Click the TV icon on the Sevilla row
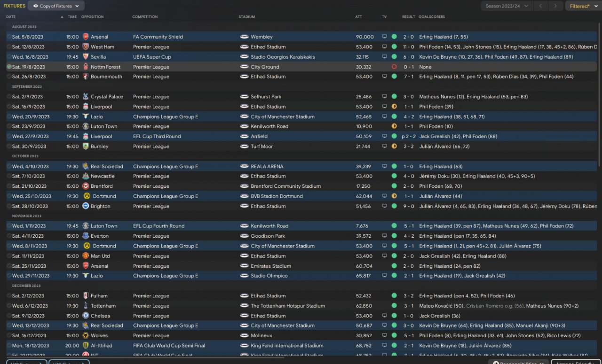The image size is (602, 364). pyautogui.click(x=384, y=57)
